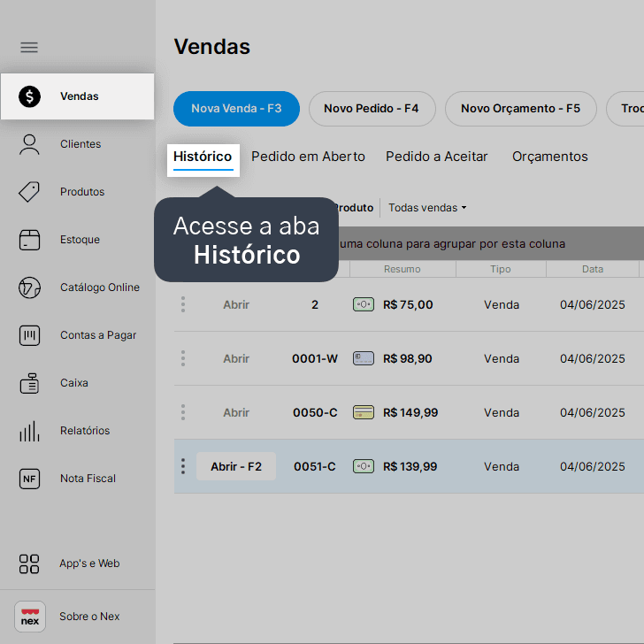Open three-dot menu for sale 0051-C

pos(183,466)
